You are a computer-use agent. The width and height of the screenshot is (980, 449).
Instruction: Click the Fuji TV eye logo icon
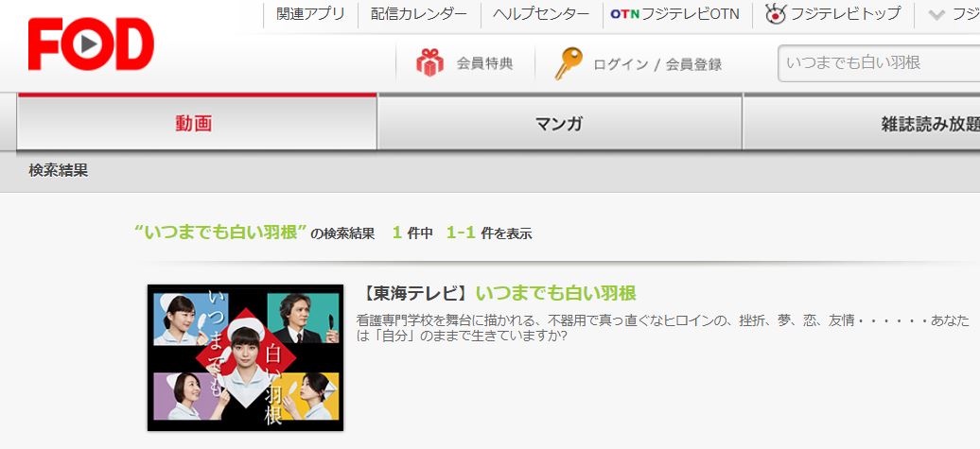coord(776,14)
